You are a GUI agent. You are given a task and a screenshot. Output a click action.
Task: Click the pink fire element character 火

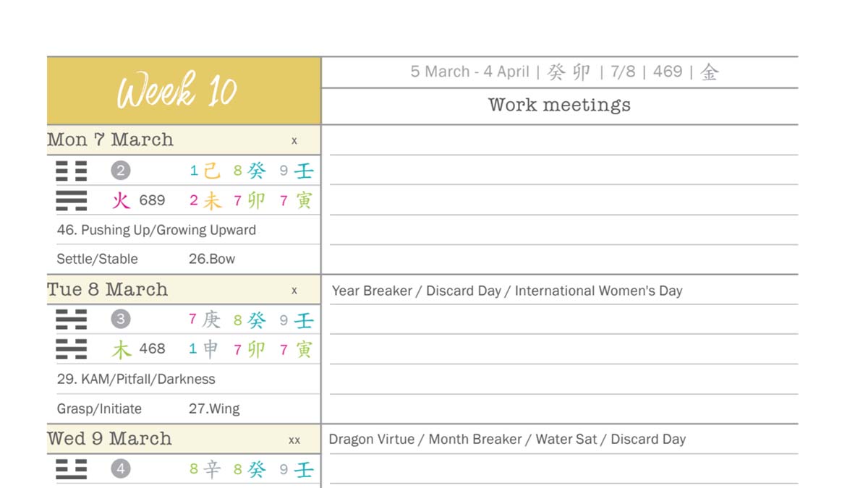pos(120,200)
